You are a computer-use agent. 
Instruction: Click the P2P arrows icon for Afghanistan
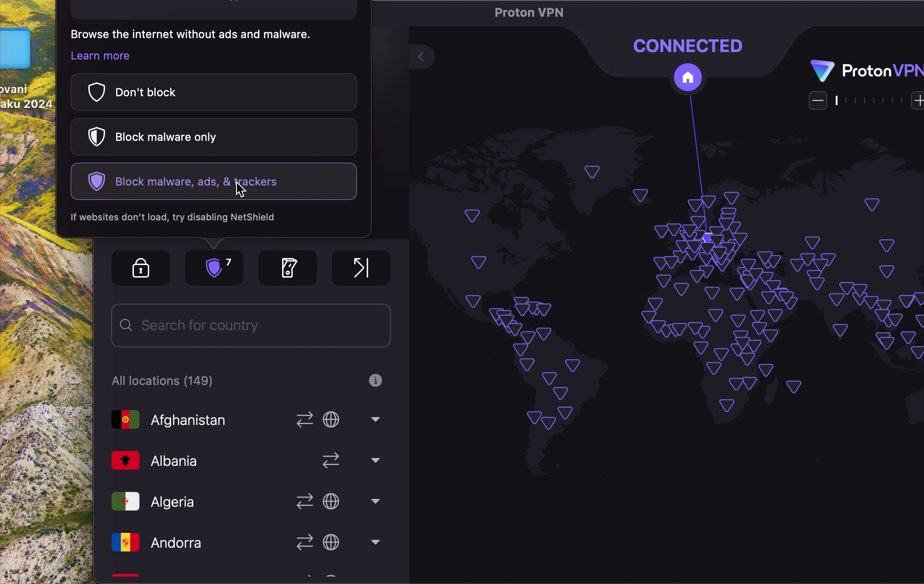pos(305,420)
